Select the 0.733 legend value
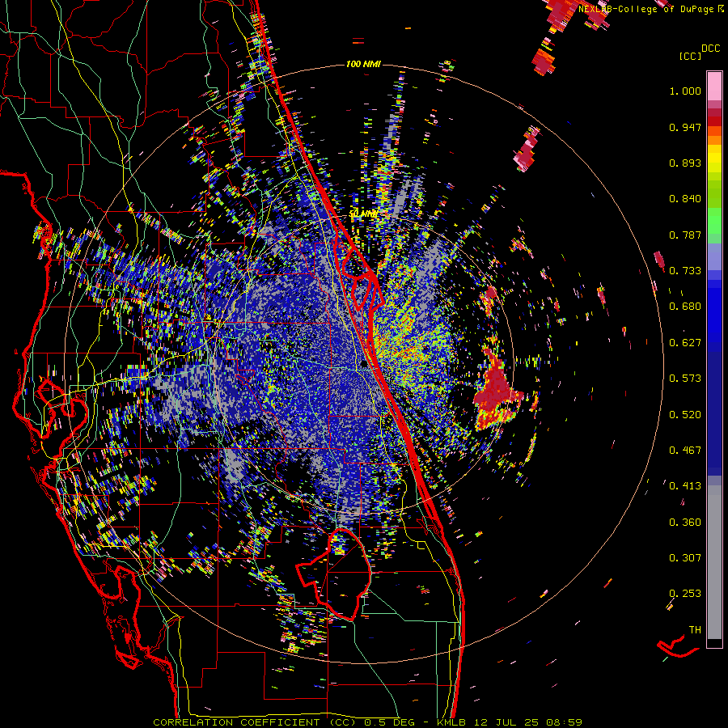Screen dimensions: 728x728 (685, 271)
